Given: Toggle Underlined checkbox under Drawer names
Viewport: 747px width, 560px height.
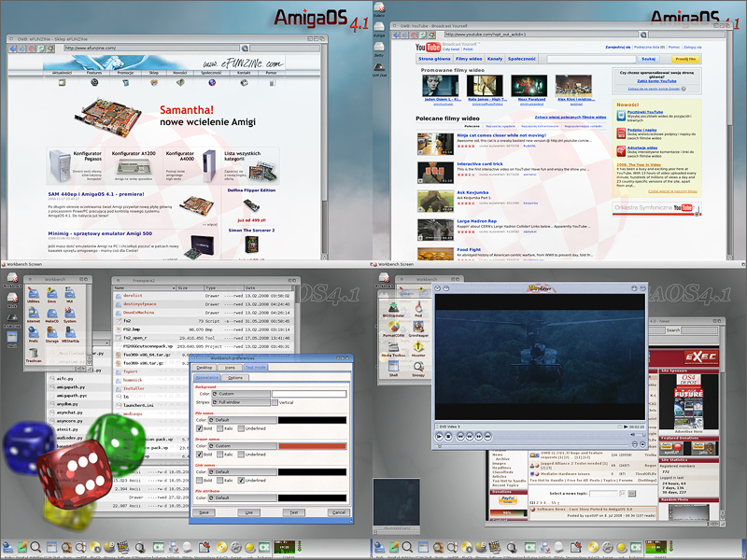Looking at the screenshot, I should coord(241,455).
